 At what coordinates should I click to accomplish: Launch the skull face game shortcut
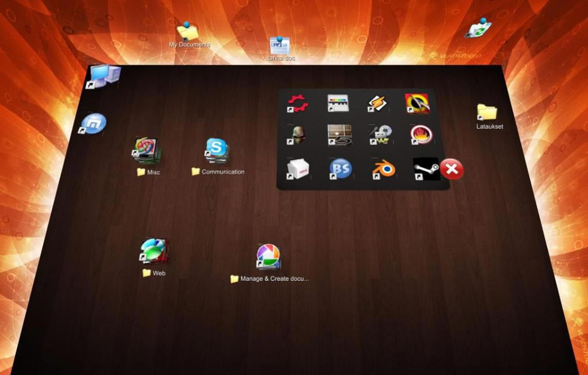[x=297, y=135]
